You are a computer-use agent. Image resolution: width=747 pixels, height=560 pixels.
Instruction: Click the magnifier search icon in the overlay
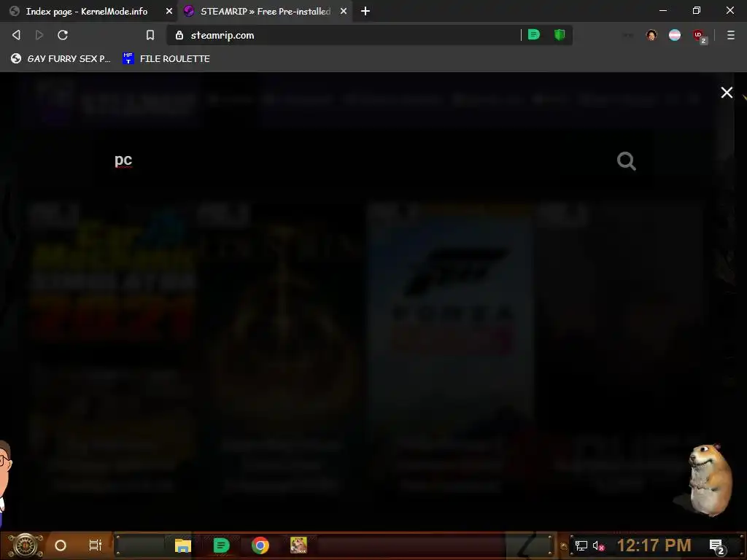[x=626, y=161]
